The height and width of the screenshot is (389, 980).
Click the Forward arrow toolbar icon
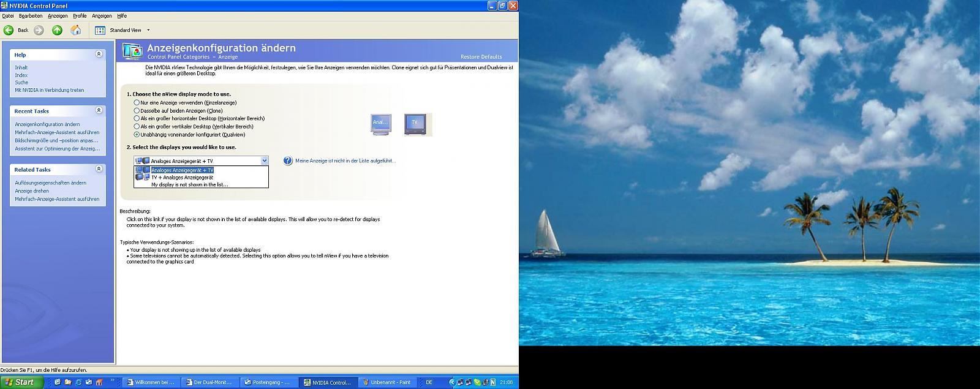39,30
